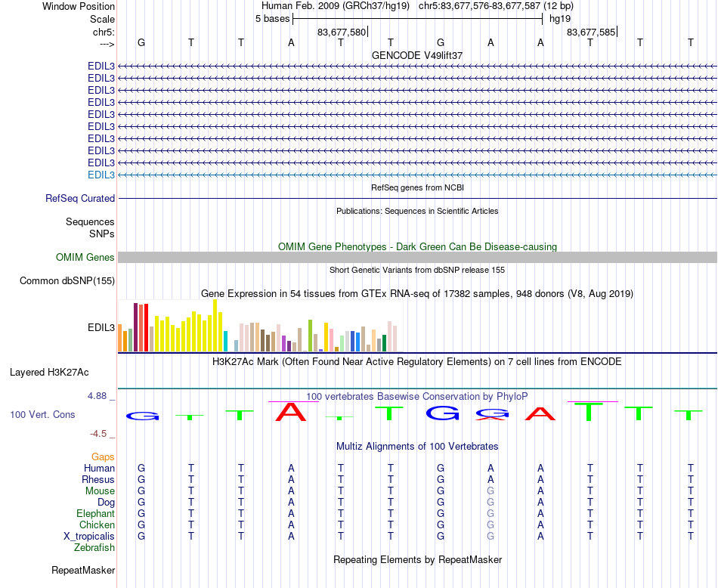Select the X_tropicalis alignment row label
The height and width of the screenshot is (588, 718).
pyautogui.click(x=89, y=537)
